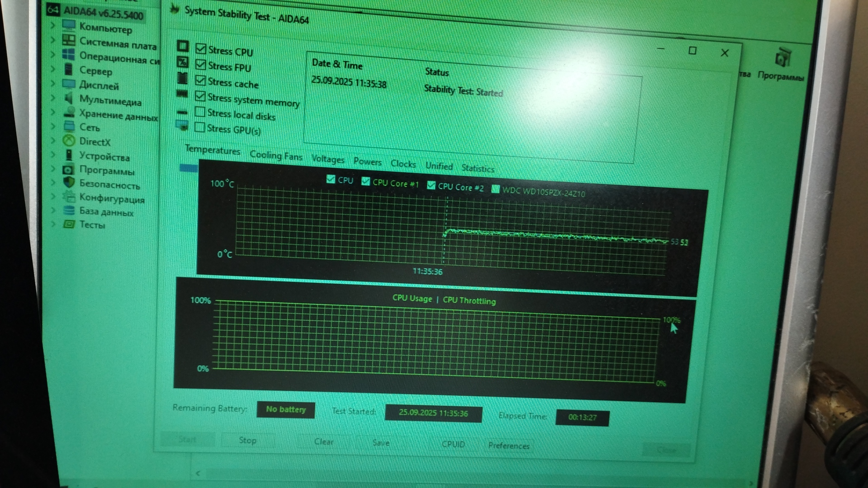The height and width of the screenshot is (488, 868).
Task: Click the База данных database icon
Action: pos(69,210)
